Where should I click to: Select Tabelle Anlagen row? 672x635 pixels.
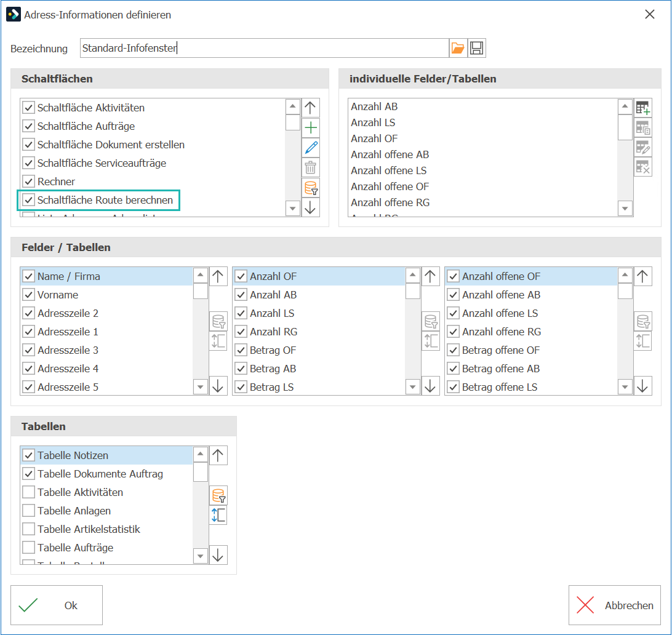coord(106,511)
